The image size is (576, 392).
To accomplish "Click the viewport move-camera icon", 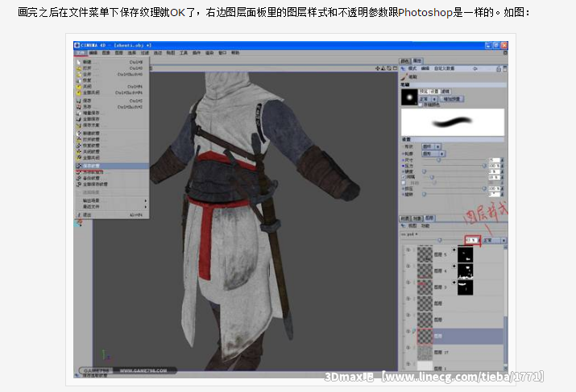I will click(x=378, y=68).
